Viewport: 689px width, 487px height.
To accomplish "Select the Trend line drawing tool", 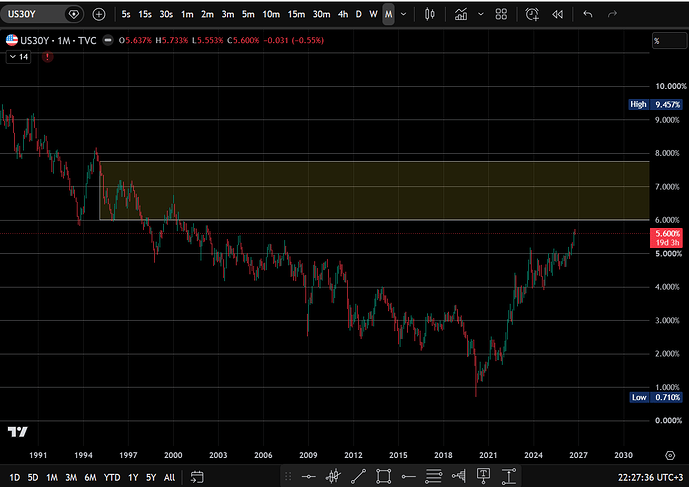I will point(359,476).
